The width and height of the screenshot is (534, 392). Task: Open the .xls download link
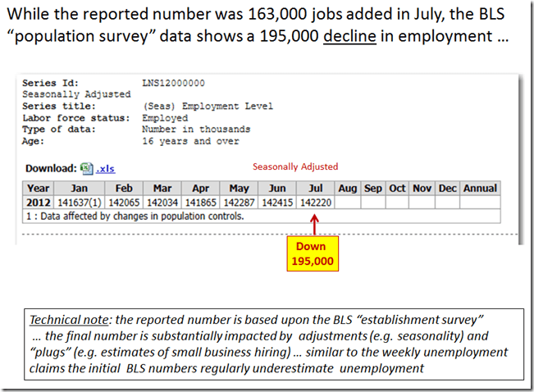click(105, 169)
